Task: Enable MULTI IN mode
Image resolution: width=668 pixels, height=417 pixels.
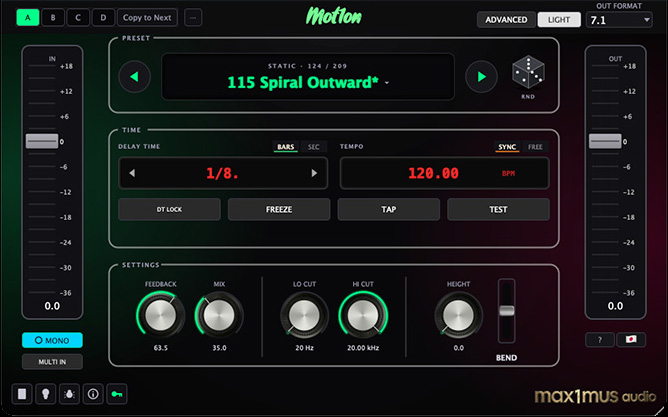Action: (x=52, y=362)
